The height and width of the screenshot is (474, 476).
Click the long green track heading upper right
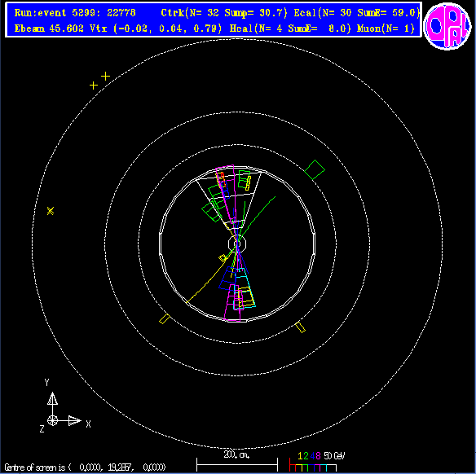click(x=257, y=218)
